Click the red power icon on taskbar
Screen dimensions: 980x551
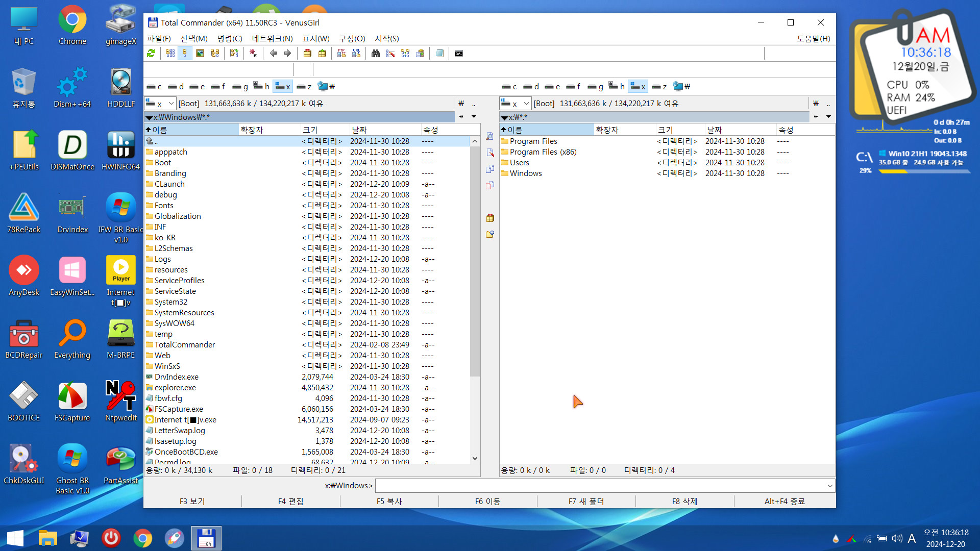[111, 538]
